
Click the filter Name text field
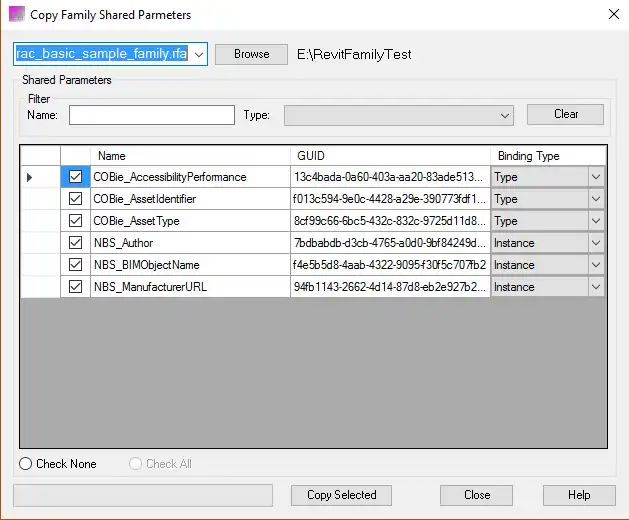(151, 115)
